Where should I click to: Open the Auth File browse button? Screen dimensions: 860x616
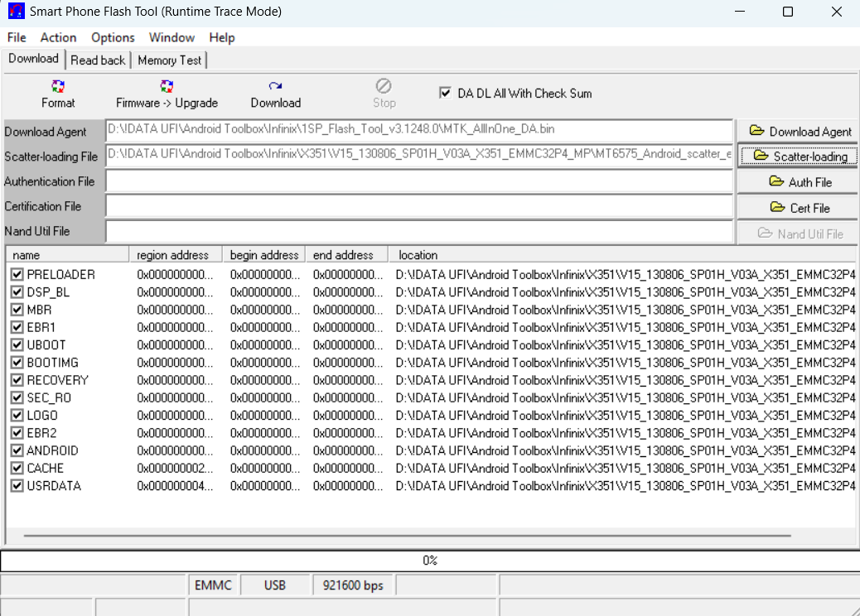click(800, 182)
